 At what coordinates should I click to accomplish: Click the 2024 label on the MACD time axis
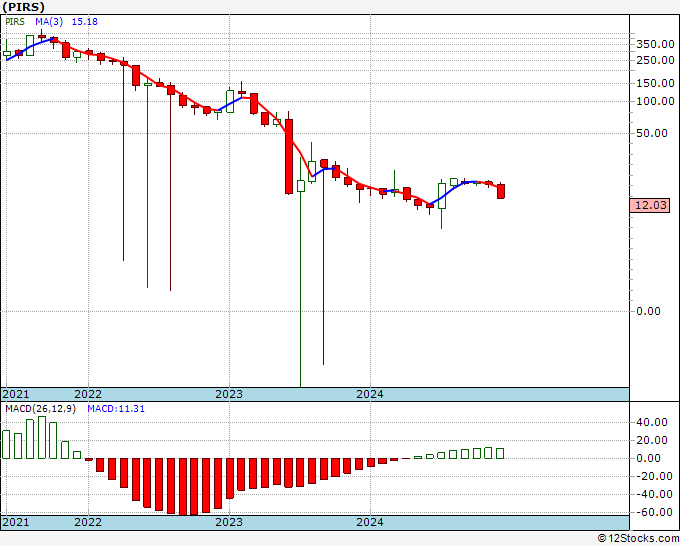pos(370,522)
